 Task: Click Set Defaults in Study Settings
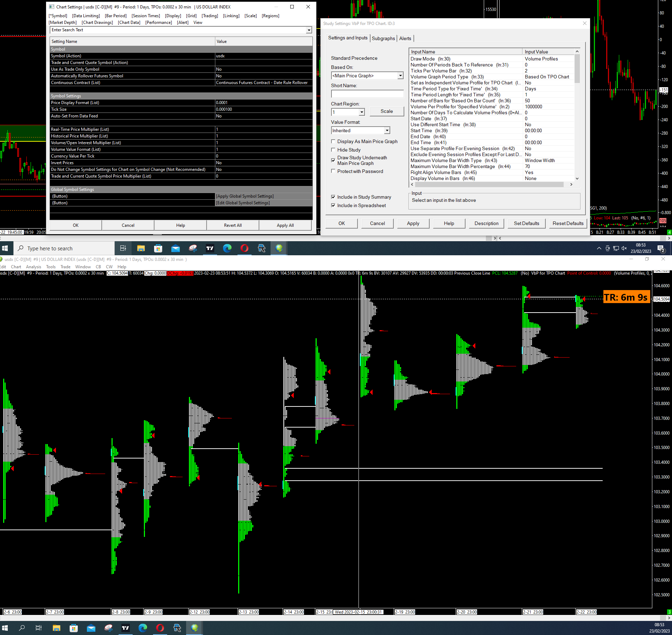pos(527,223)
